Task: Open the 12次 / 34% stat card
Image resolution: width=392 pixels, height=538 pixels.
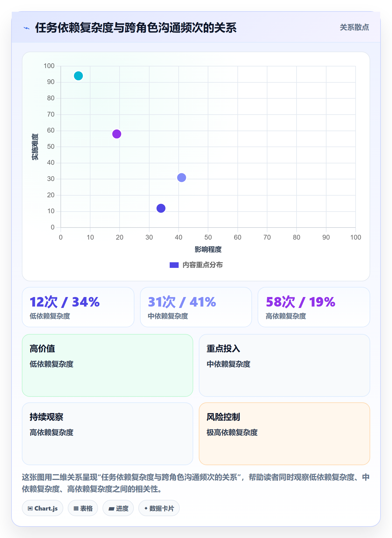Action: tap(78, 307)
